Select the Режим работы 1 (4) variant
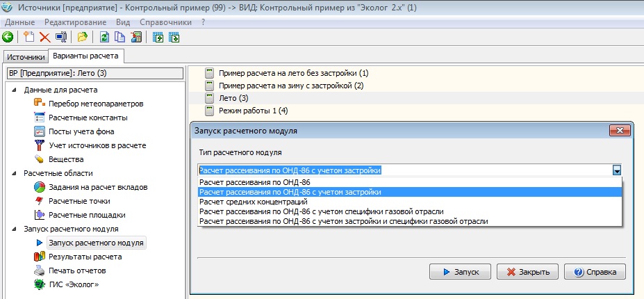 point(253,111)
